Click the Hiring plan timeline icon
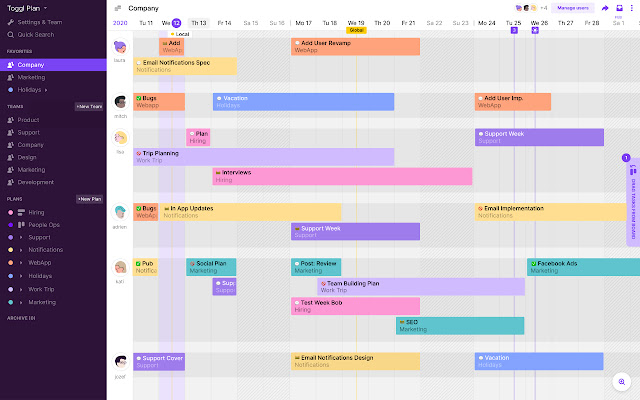The width and height of the screenshot is (640, 400). [21, 212]
